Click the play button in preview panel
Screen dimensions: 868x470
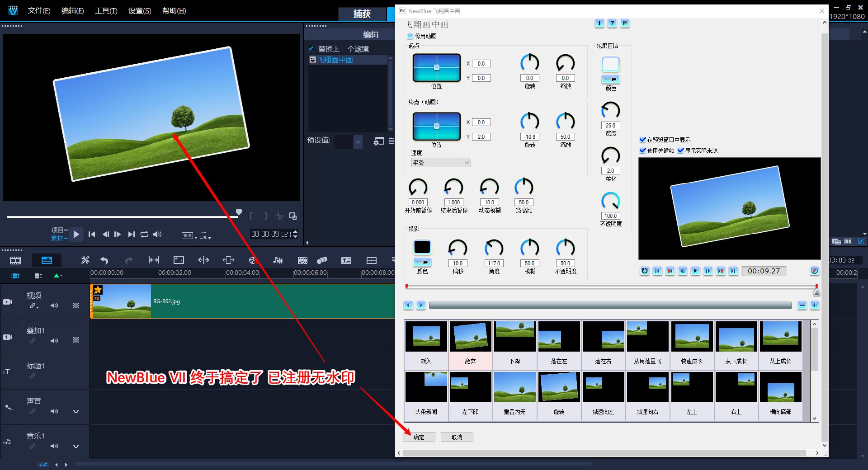coord(76,234)
